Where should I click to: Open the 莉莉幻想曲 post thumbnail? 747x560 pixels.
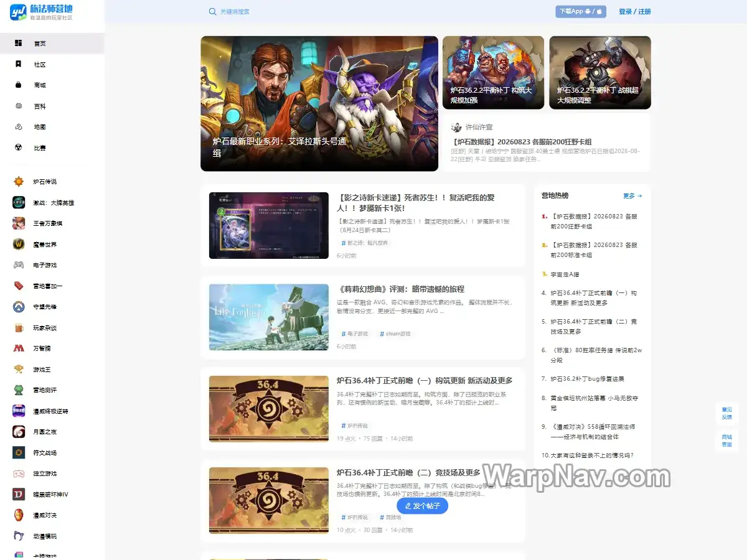tap(269, 317)
